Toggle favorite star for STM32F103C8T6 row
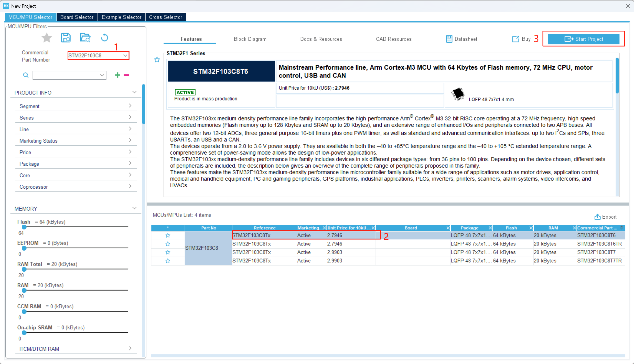 click(168, 235)
